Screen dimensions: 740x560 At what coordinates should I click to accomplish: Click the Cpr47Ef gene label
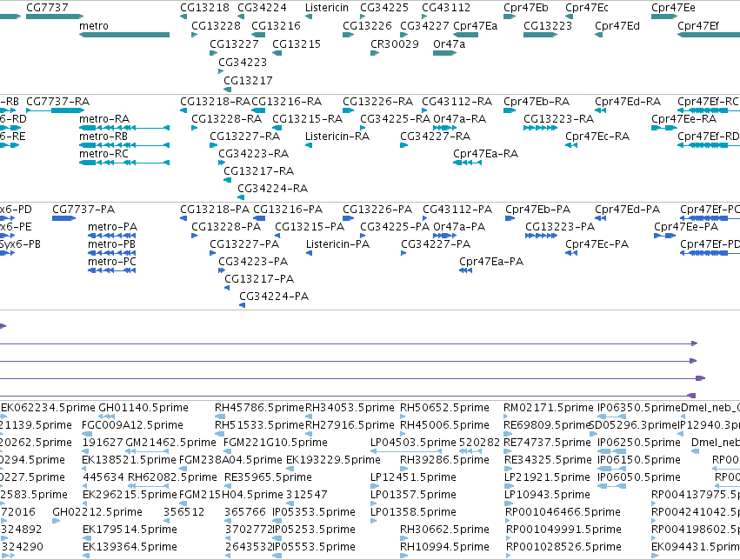[x=698, y=26]
